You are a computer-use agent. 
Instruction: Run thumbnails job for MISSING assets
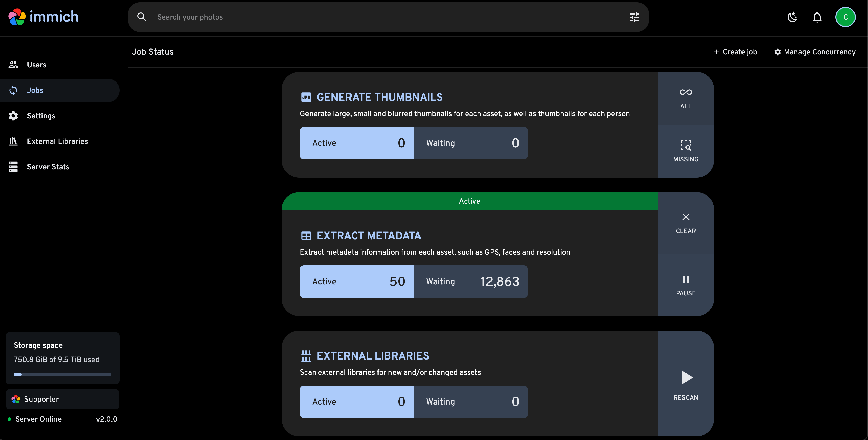pos(685,151)
